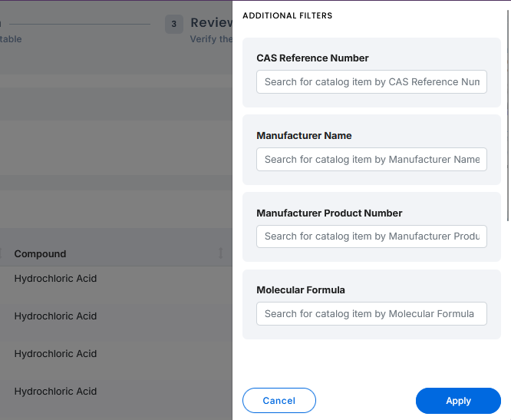The width and height of the screenshot is (511, 420).
Task: Click the ADDITIONAL FILTERS heading
Action: point(288,15)
